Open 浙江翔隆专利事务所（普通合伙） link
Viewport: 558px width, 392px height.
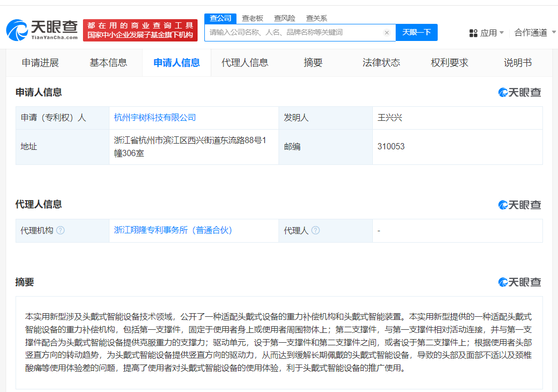pyautogui.click(x=173, y=230)
